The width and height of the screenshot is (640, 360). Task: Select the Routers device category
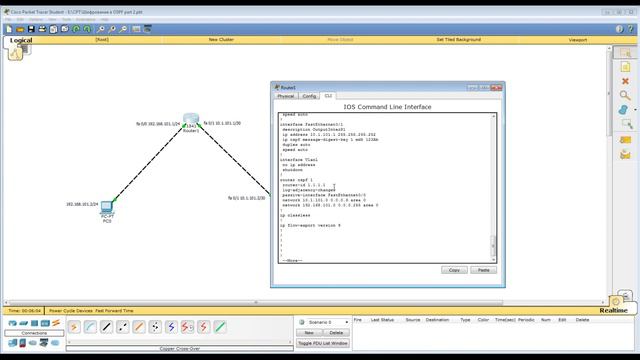pos(12,323)
